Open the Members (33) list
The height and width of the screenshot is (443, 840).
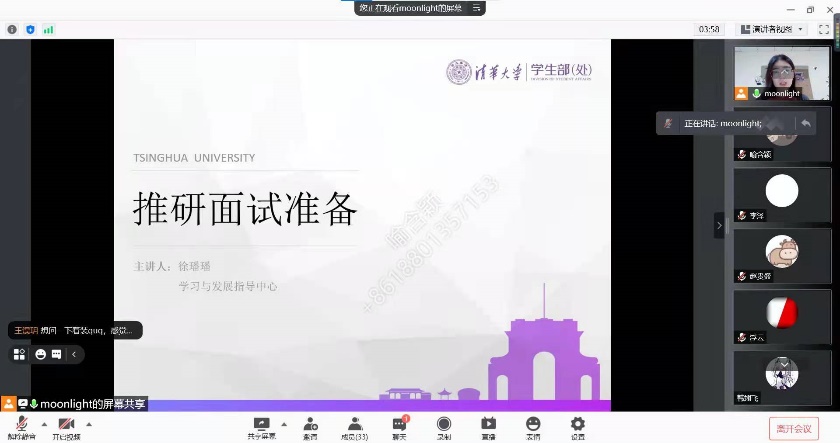354,425
